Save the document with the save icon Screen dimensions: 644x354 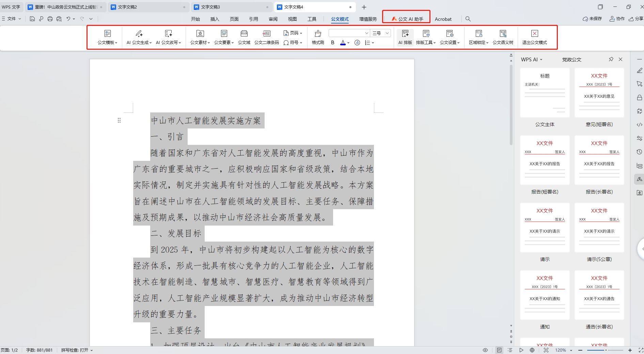click(x=32, y=19)
